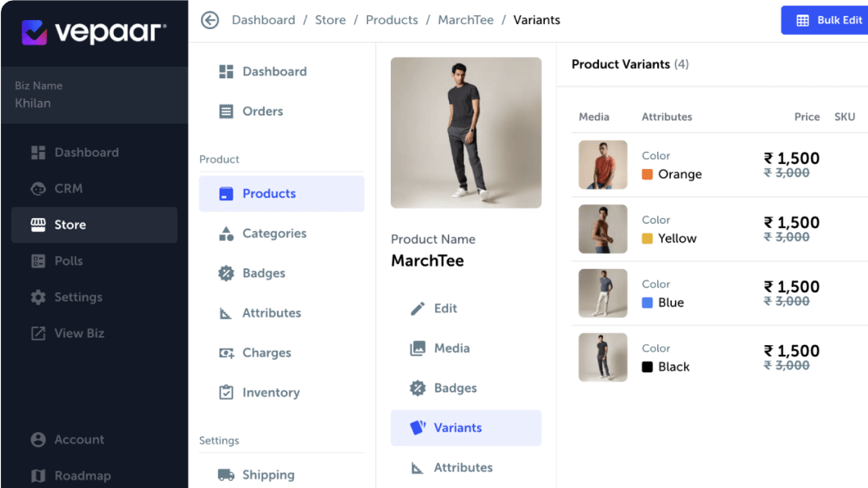This screenshot has height=488, width=868.
Task: Click the Edit pencil icon for MarchTee
Action: tap(417, 309)
